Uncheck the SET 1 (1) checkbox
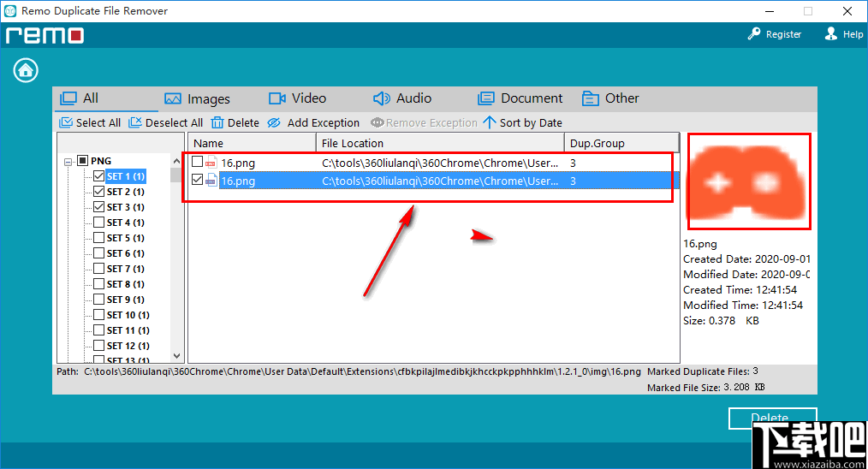The height and width of the screenshot is (469, 868). coord(99,176)
